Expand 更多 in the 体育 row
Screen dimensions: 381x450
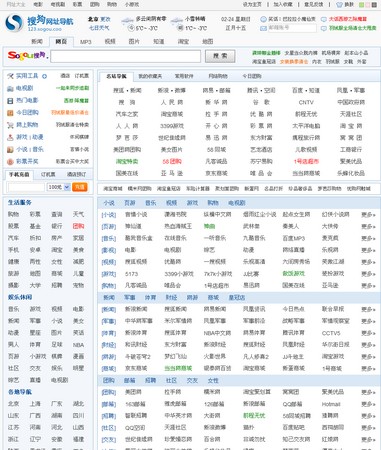[368, 333]
